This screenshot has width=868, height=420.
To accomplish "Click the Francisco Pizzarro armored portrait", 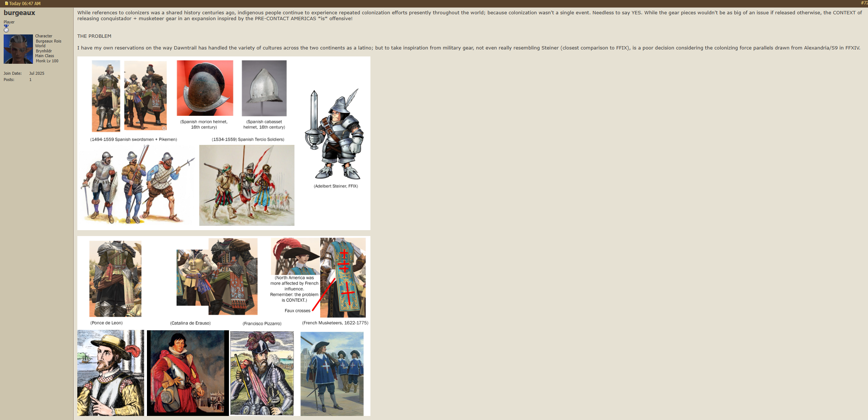I will coord(262,373).
